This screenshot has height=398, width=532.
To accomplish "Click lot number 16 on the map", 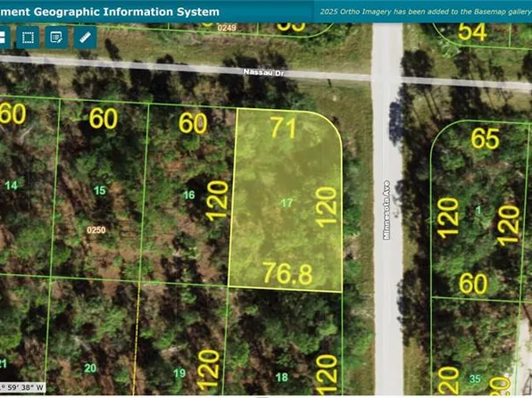I will coord(189,195).
